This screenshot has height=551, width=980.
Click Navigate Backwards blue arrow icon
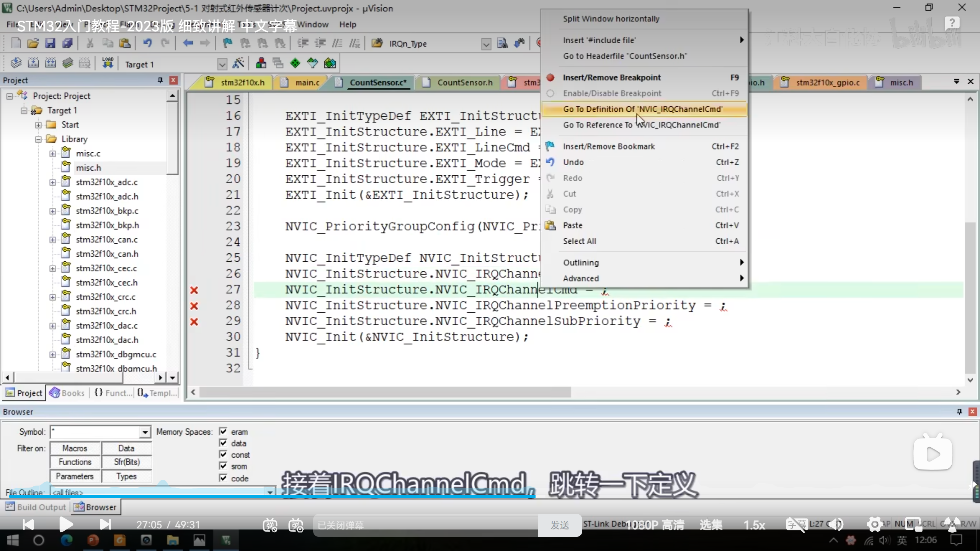(188, 43)
